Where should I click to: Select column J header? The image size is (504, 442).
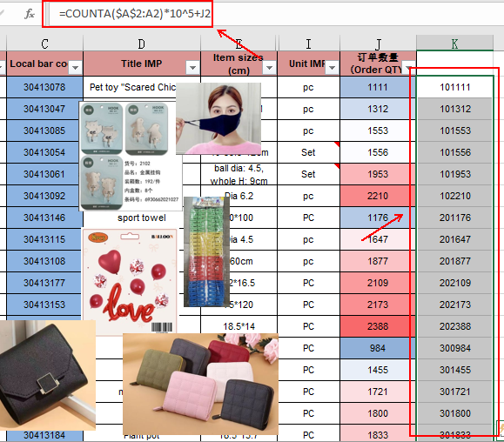pyautogui.click(x=378, y=44)
